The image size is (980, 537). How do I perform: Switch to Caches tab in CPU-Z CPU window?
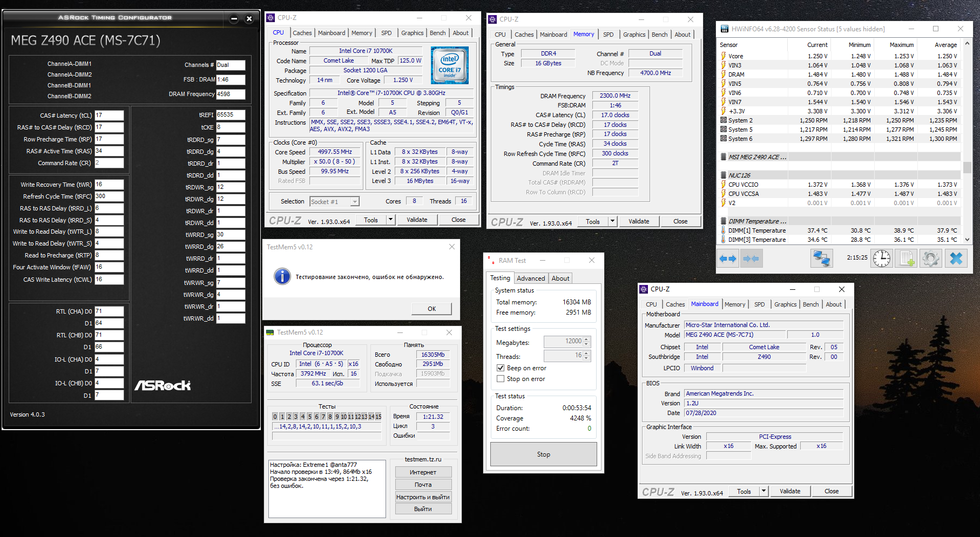coord(302,33)
